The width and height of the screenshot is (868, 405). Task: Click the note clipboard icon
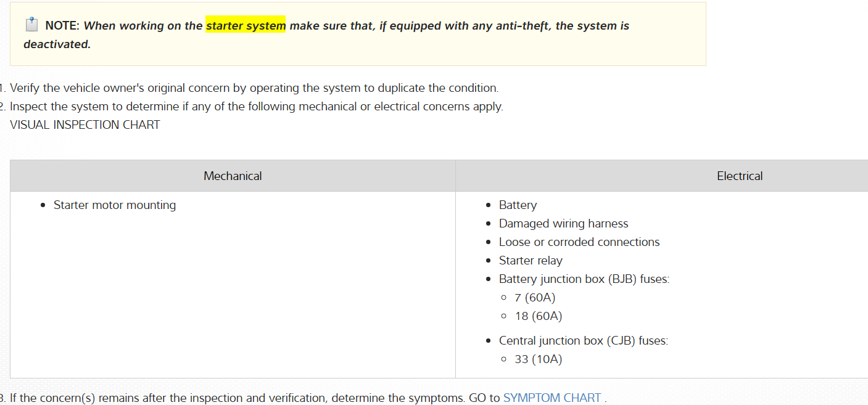(x=31, y=25)
